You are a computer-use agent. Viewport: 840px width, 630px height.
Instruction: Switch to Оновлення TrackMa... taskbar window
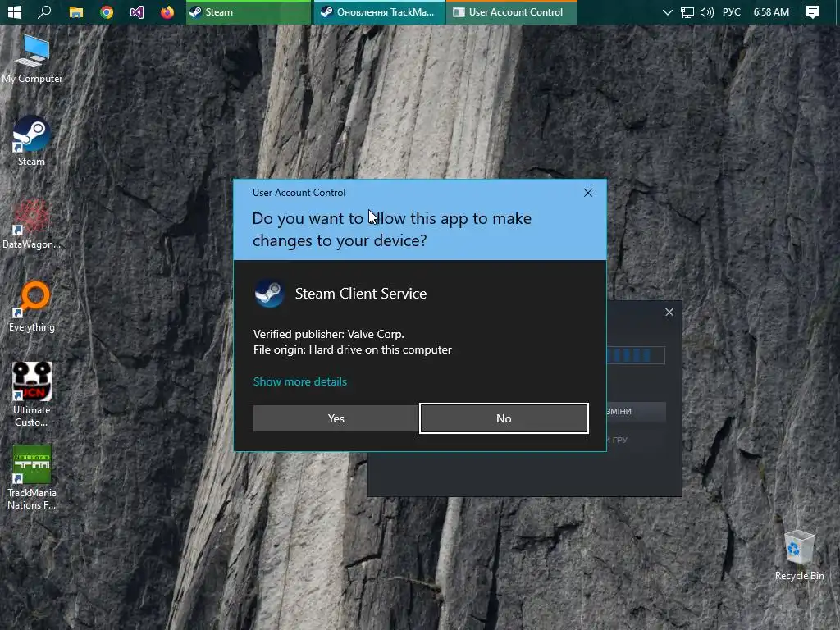pyautogui.click(x=379, y=11)
